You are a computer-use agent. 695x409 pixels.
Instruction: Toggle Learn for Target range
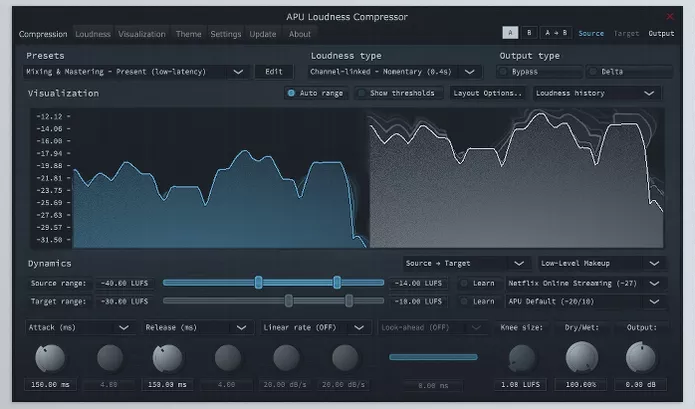coord(479,301)
